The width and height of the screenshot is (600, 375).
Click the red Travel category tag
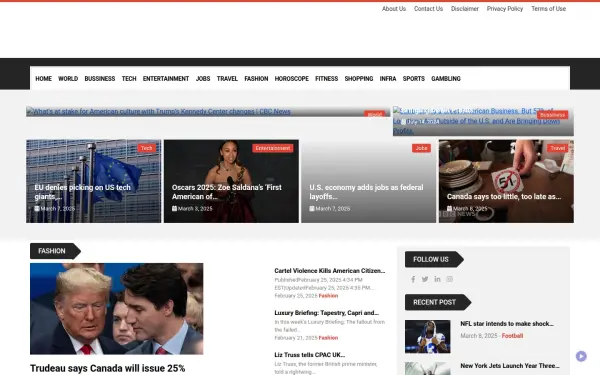coord(558,148)
